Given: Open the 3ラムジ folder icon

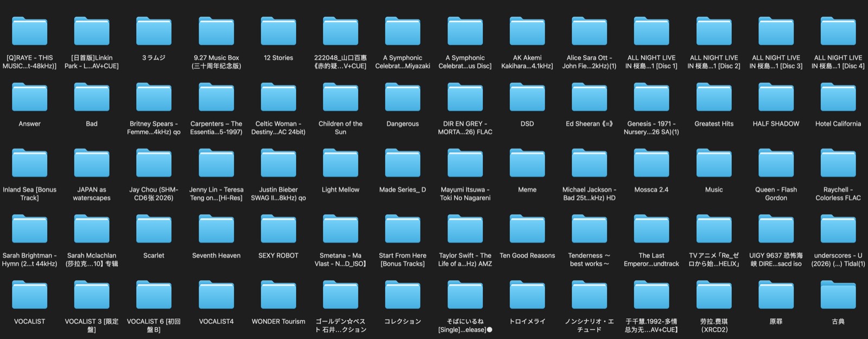Looking at the screenshot, I should coord(154,31).
